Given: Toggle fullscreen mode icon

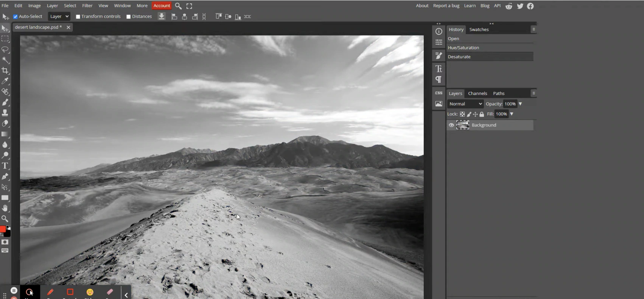Looking at the screenshot, I should (x=189, y=6).
